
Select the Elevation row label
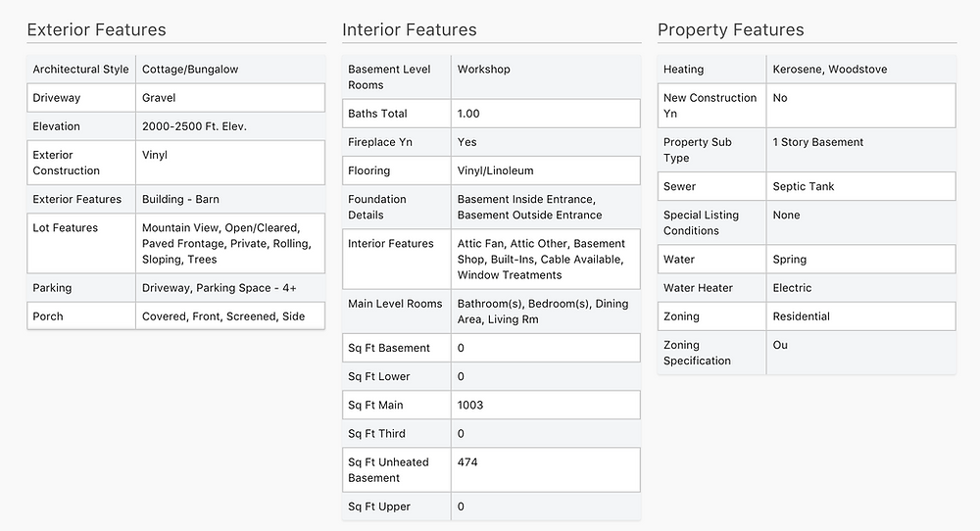(x=56, y=126)
